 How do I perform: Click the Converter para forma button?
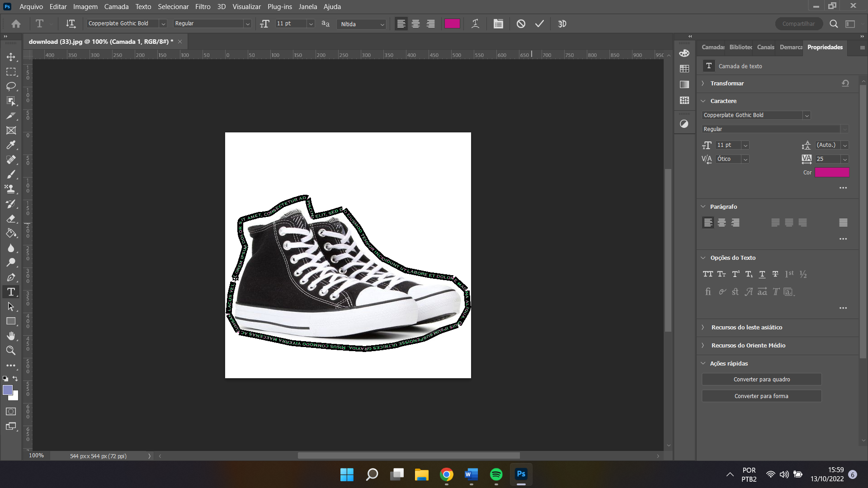coord(761,396)
